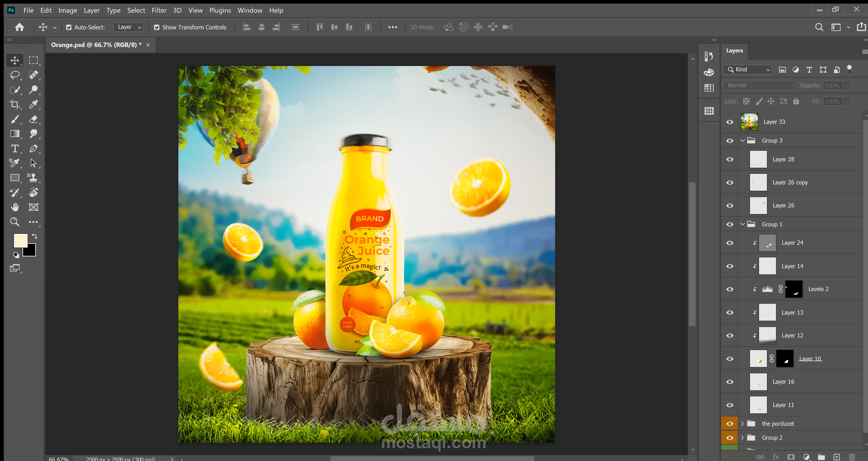
Task: Select the Horizontal Type tool
Action: pos(14,149)
